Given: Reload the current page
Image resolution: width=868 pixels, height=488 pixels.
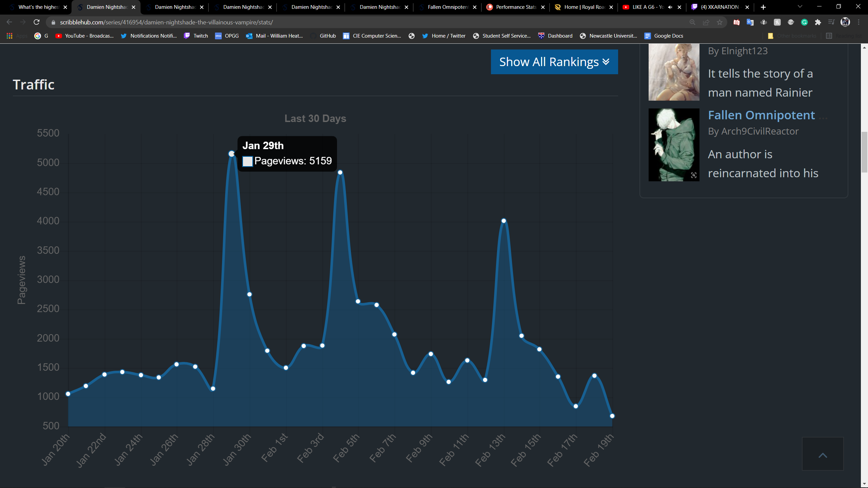Looking at the screenshot, I should pyautogui.click(x=37, y=22).
